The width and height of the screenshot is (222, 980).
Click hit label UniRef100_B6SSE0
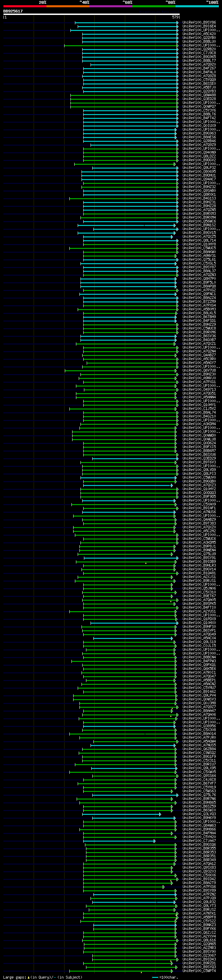[x=199, y=84]
